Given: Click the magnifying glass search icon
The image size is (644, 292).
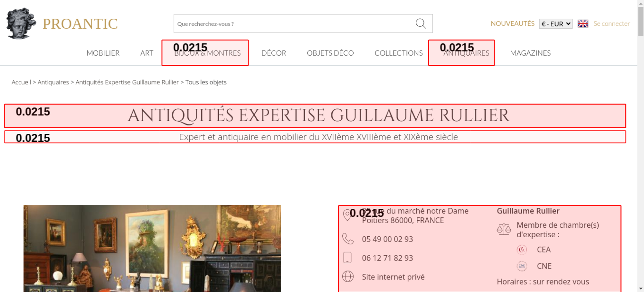Looking at the screenshot, I should [421, 23].
